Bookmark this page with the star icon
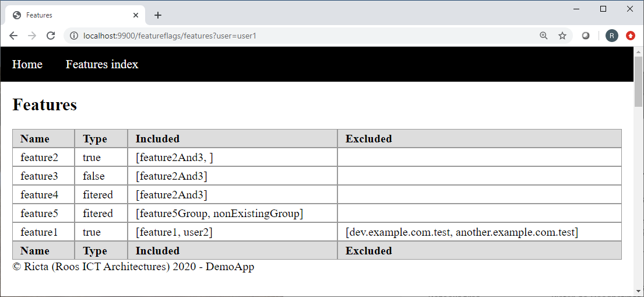644x297 pixels. pos(562,36)
